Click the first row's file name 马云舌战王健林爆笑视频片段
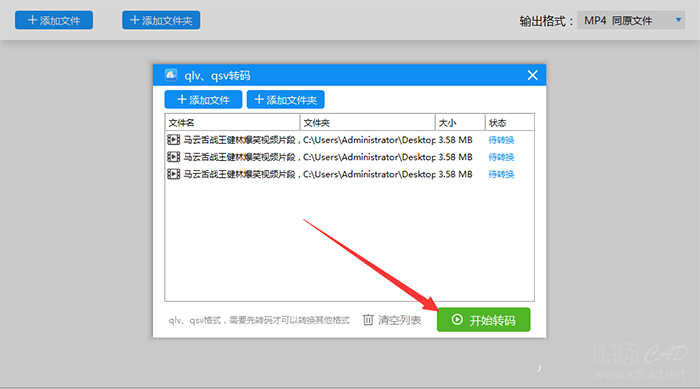Screen dimensions: 700x389 coord(239,140)
